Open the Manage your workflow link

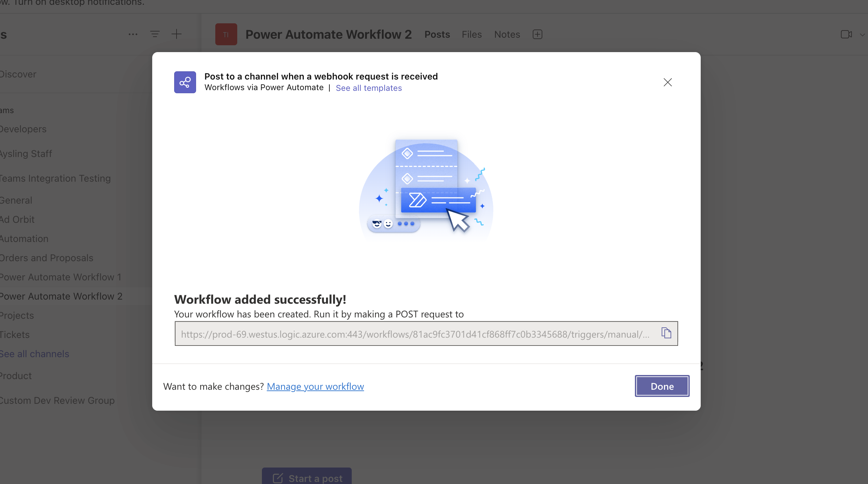(315, 386)
